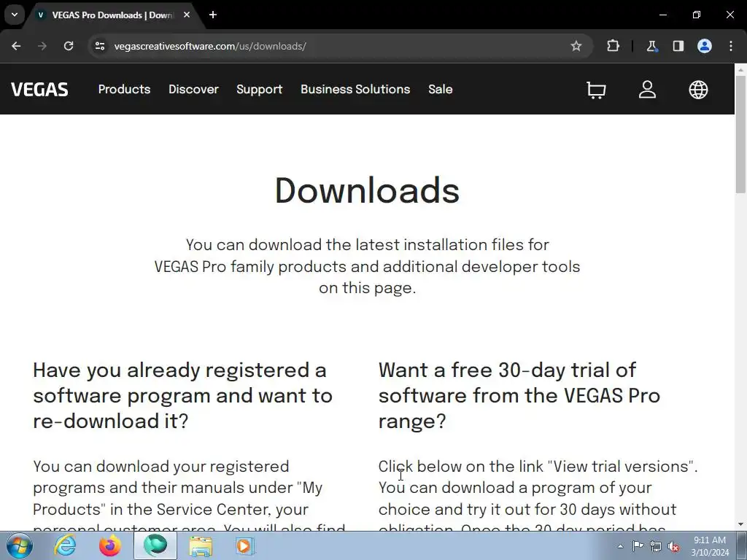Click the scrollbar up arrow
The image size is (747, 560).
coord(740,69)
